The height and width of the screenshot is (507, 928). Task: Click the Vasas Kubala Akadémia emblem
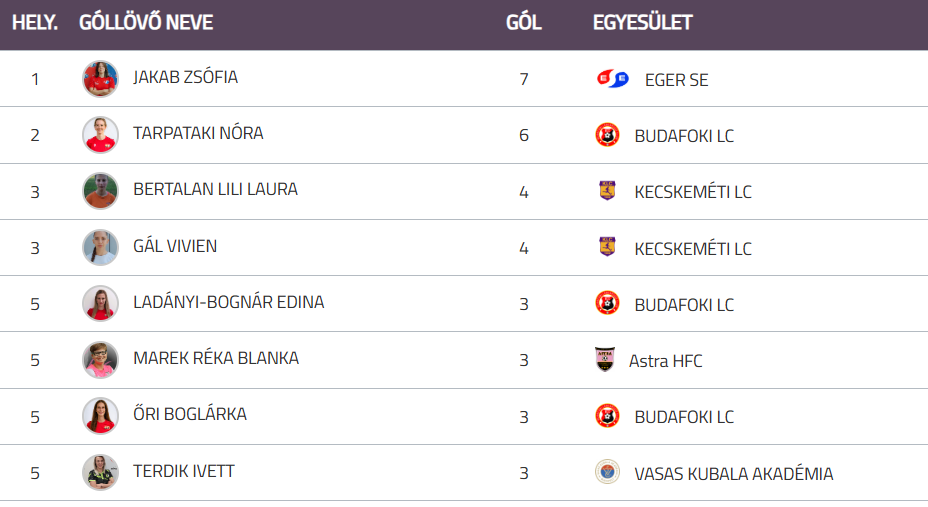[x=607, y=472]
